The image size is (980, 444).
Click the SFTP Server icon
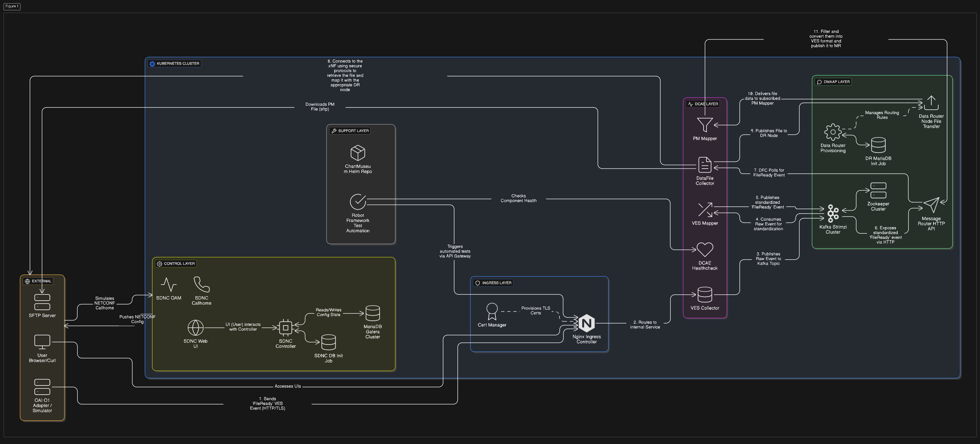(42, 302)
